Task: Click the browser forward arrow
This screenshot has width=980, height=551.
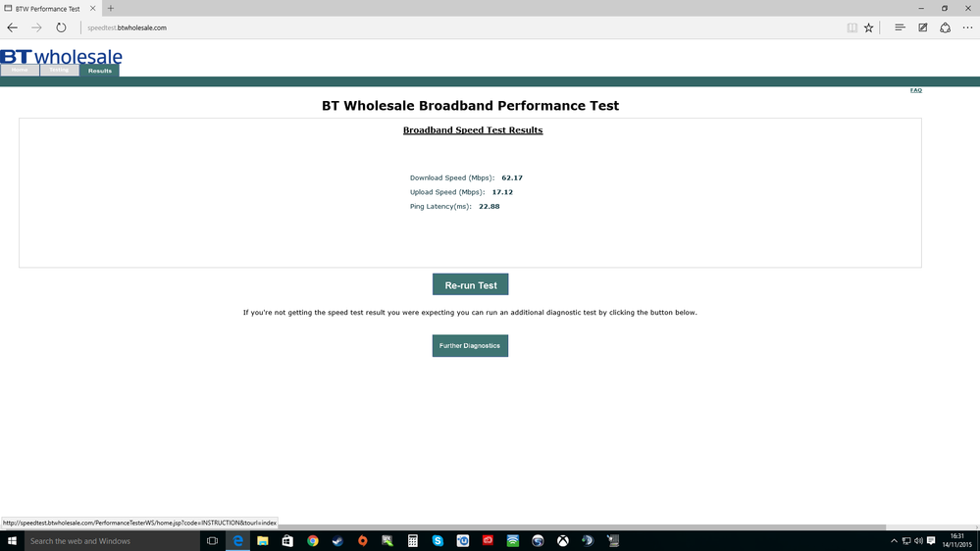Action: pos(37,27)
